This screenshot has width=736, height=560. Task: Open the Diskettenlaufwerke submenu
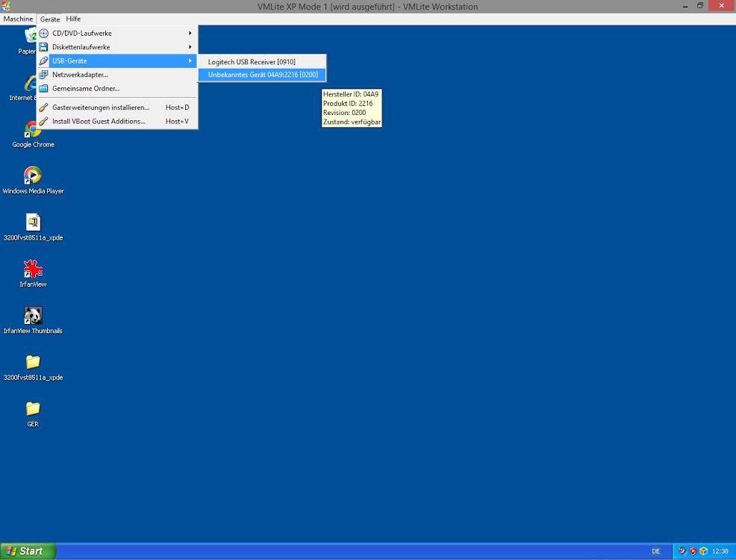(x=116, y=47)
